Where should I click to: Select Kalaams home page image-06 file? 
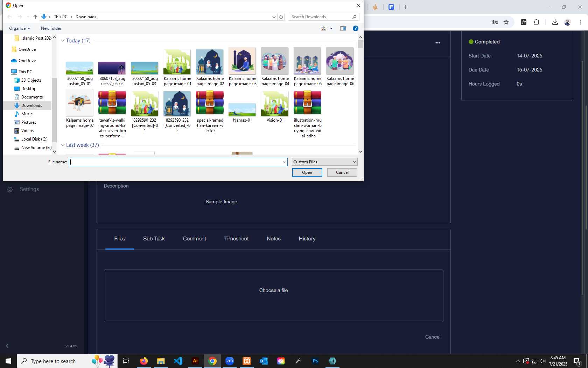[x=340, y=67]
